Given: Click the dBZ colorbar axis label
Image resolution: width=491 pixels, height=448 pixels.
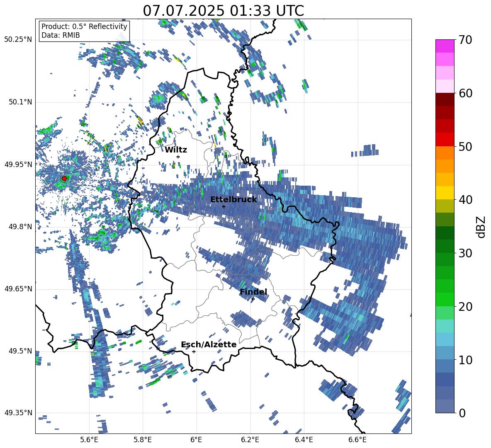Looking at the screenshot, I should click(481, 227).
